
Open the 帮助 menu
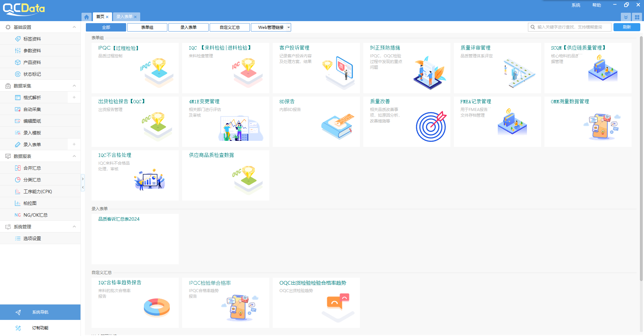coord(597,5)
